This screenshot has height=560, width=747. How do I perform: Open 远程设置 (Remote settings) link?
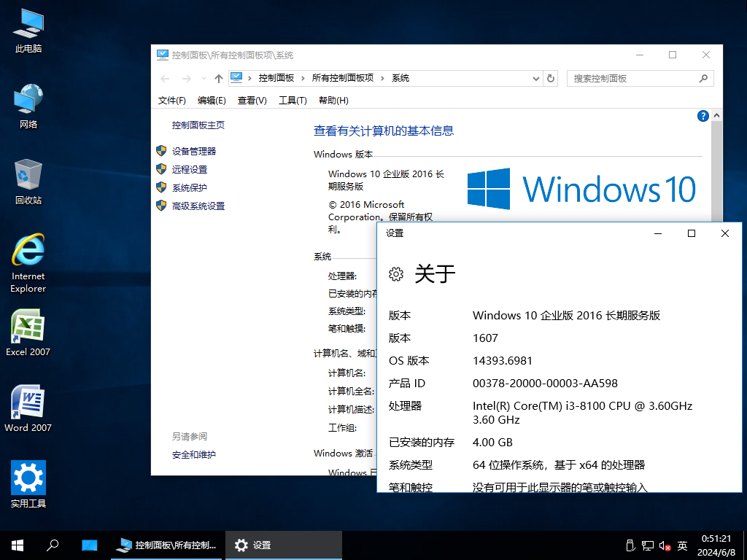pyautogui.click(x=189, y=169)
